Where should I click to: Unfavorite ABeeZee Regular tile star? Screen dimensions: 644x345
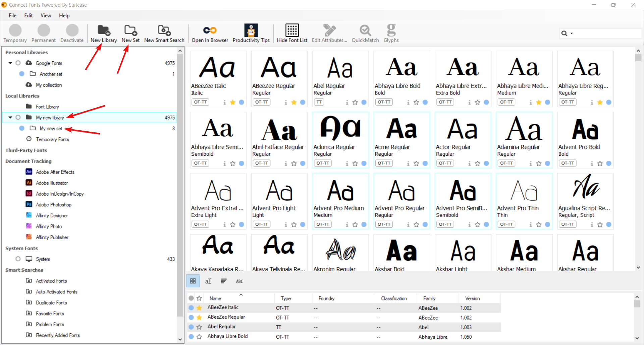click(x=294, y=102)
